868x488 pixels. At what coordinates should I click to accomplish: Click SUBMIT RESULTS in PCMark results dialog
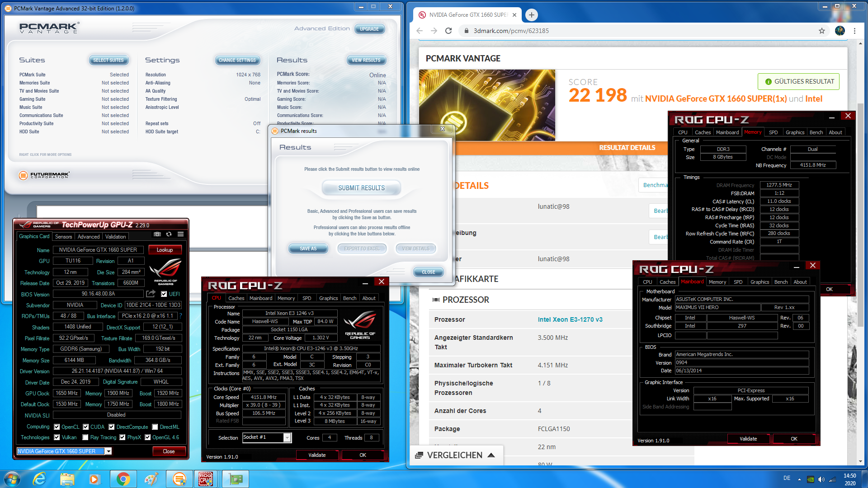click(x=362, y=188)
